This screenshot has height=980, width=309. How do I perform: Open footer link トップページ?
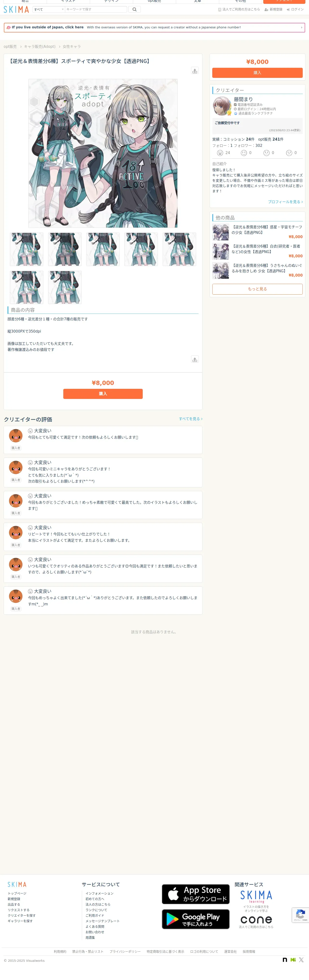[x=17, y=893]
